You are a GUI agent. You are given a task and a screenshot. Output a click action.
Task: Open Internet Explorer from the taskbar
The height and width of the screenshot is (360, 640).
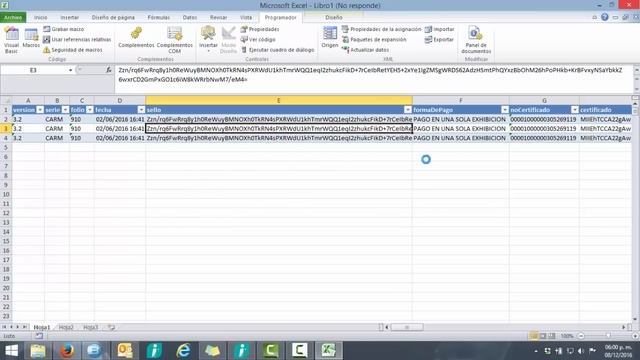tap(183, 351)
